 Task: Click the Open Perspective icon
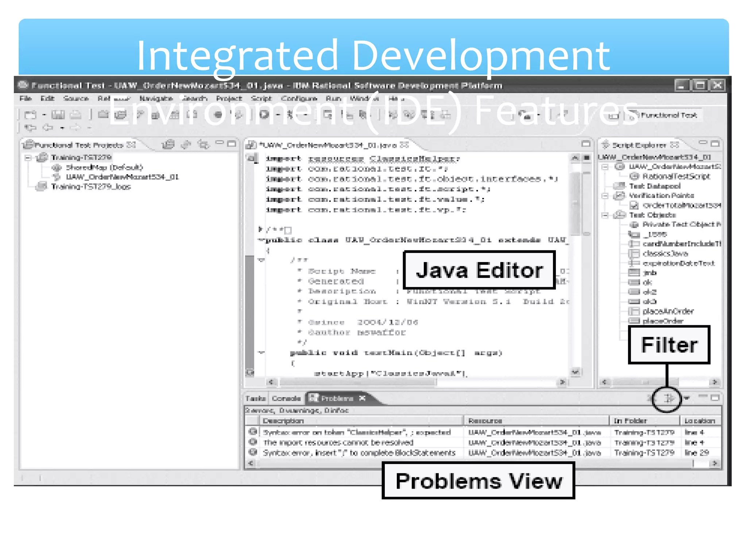pos(614,116)
